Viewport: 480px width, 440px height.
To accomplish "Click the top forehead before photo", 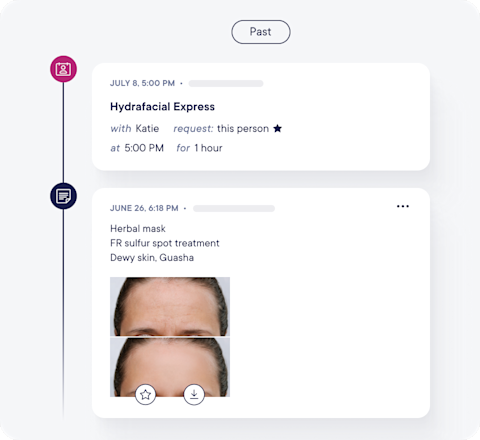I will point(170,306).
